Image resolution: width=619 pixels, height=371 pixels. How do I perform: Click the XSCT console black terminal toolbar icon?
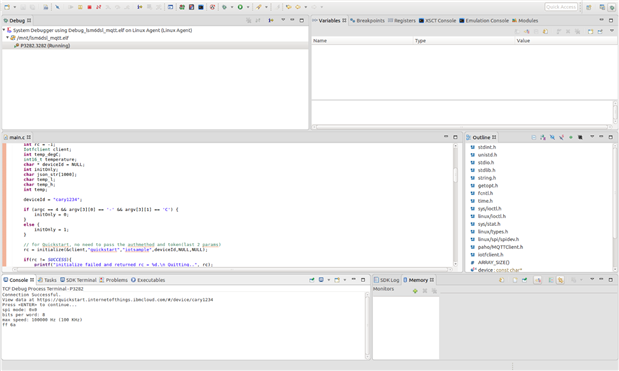201,7
